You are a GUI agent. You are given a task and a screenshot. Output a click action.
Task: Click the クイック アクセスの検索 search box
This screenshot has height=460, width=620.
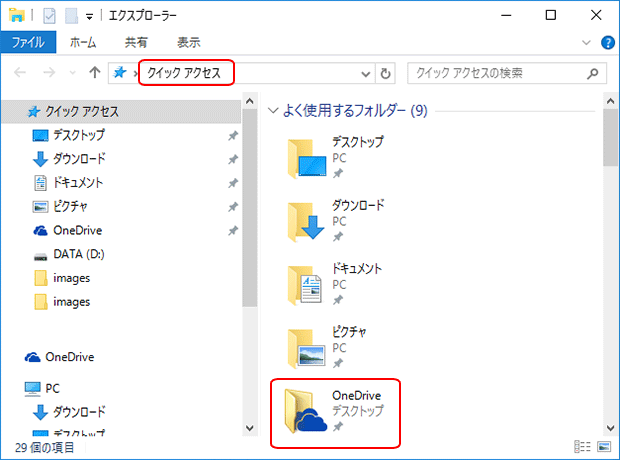507,73
